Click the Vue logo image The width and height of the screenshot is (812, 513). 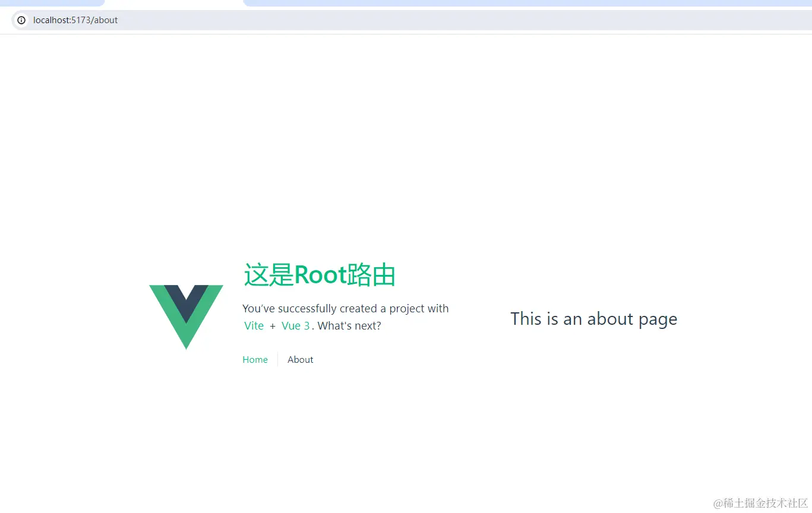[x=186, y=317]
